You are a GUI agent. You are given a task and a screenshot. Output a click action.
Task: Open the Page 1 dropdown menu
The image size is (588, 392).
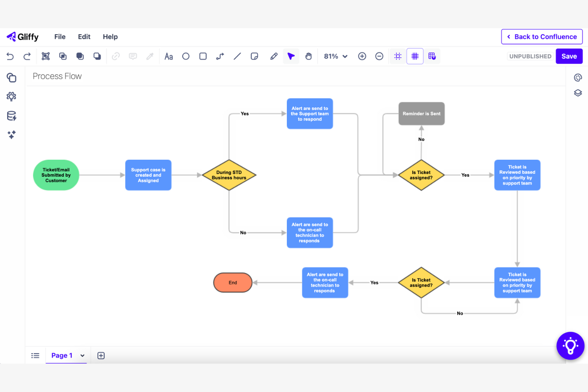click(x=83, y=355)
